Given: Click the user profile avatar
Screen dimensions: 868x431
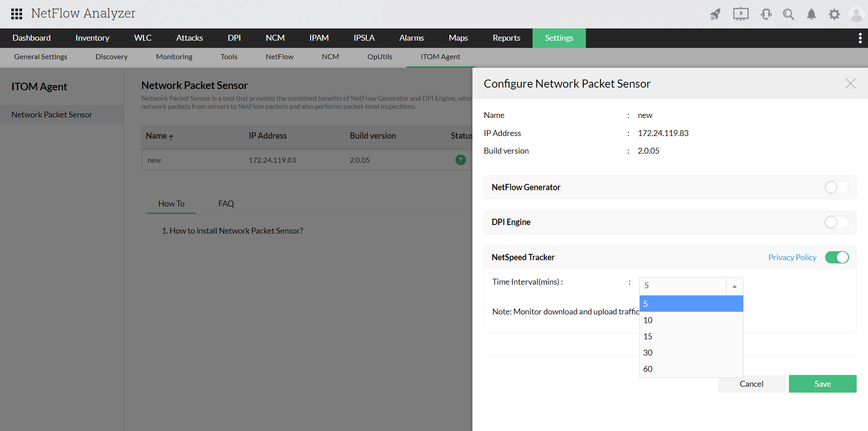Looking at the screenshot, I should pyautogui.click(x=857, y=14).
